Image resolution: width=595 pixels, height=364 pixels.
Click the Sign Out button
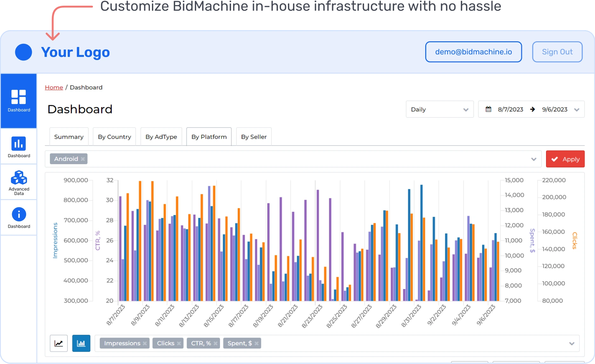(x=557, y=51)
